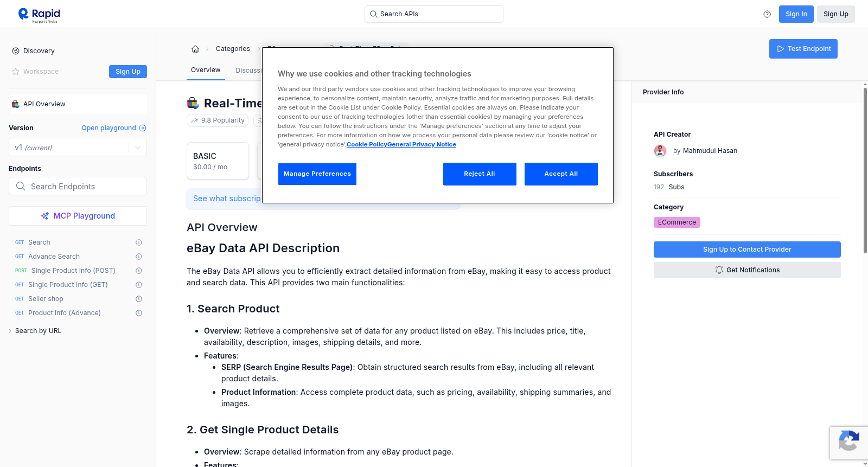Open the MCP Playground
Viewport: 868px width, 467px height.
78,216
